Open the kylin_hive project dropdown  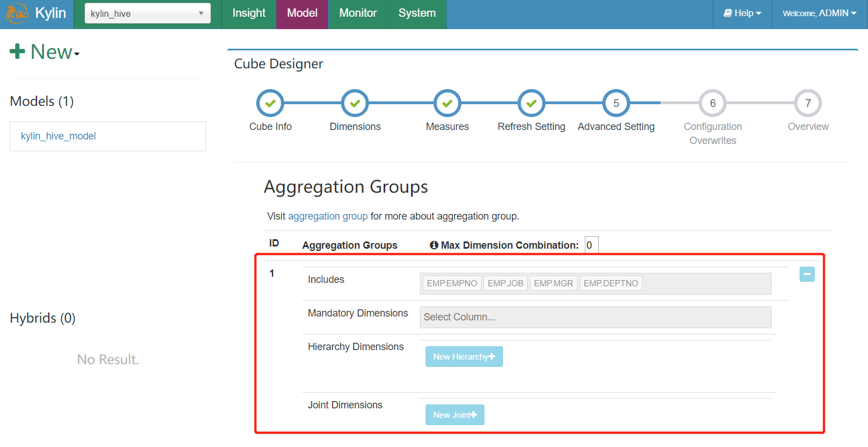147,13
